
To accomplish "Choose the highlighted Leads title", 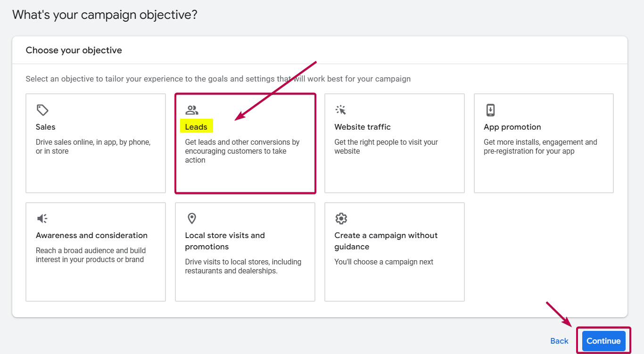I will [x=196, y=127].
